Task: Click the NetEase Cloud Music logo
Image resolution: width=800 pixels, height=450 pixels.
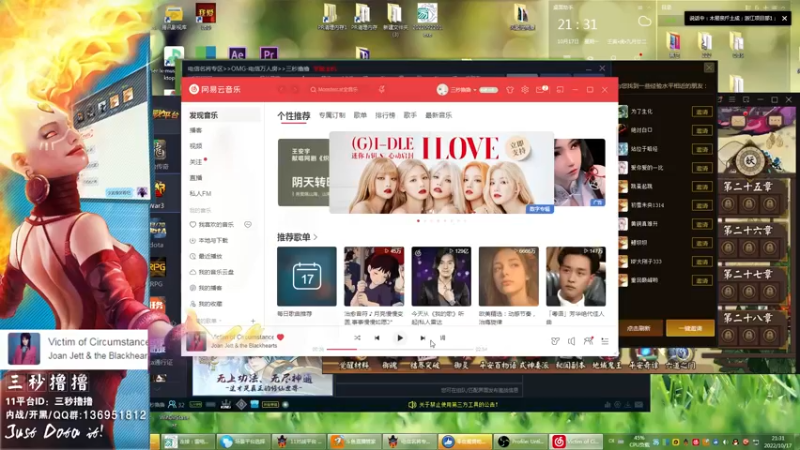Action: click(x=214, y=89)
